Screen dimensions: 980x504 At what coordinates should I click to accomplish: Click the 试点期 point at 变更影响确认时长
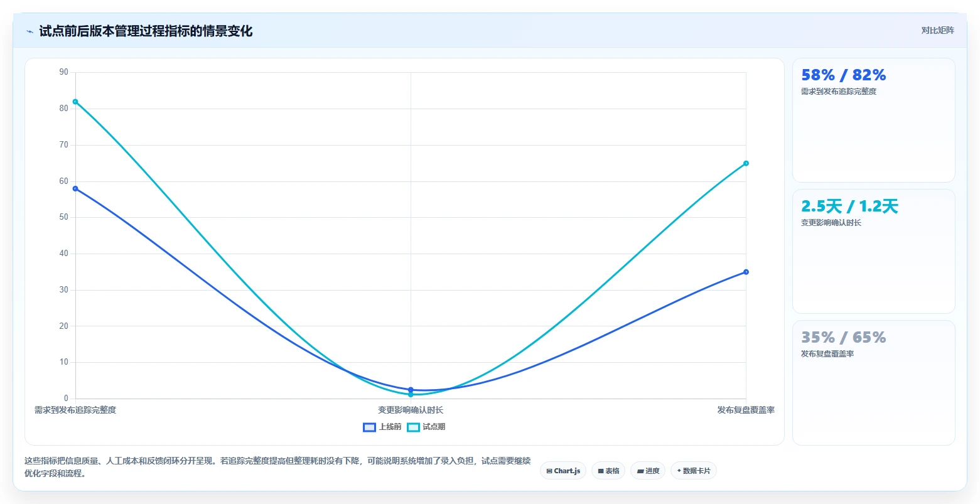[411, 395]
